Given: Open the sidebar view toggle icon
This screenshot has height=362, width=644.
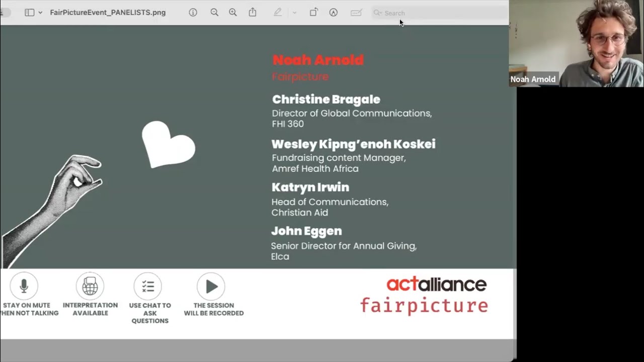Looking at the screenshot, I should coord(30,13).
